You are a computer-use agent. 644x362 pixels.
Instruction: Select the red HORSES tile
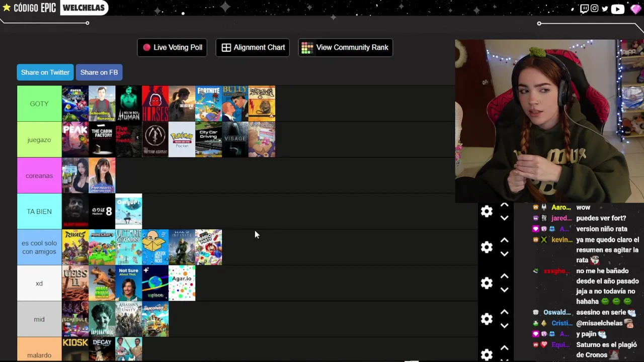pos(155,104)
